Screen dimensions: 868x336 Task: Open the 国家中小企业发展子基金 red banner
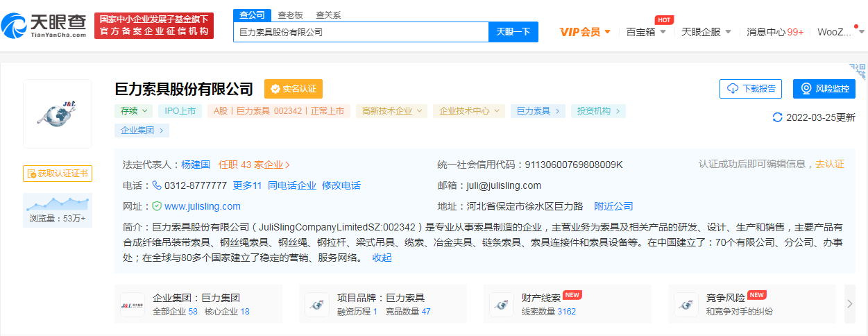[x=154, y=26]
